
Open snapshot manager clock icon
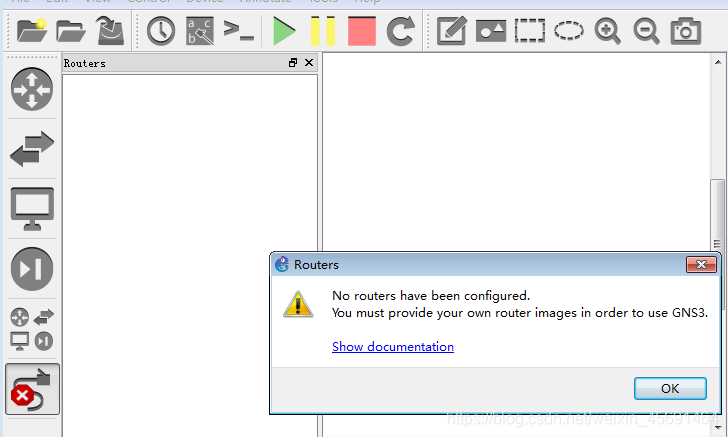tap(161, 31)
